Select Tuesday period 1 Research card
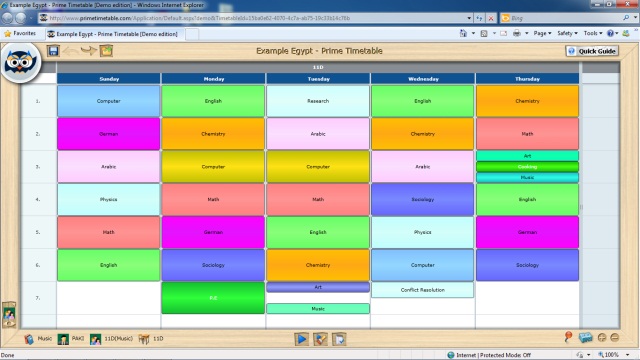This screenshot has width=640, height=360. [x=318, y=101]
